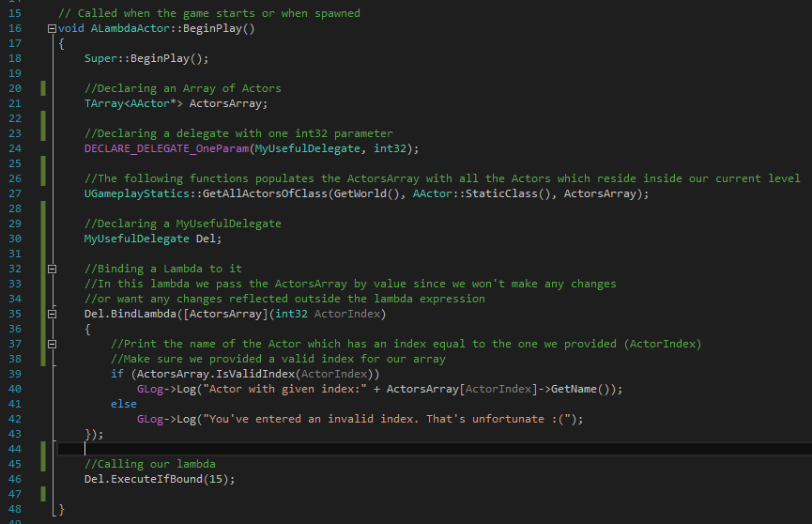Viewport: 812px width, 524px height.
Task: Click on the UGameplayStatics class name
Action: point(137,193)
